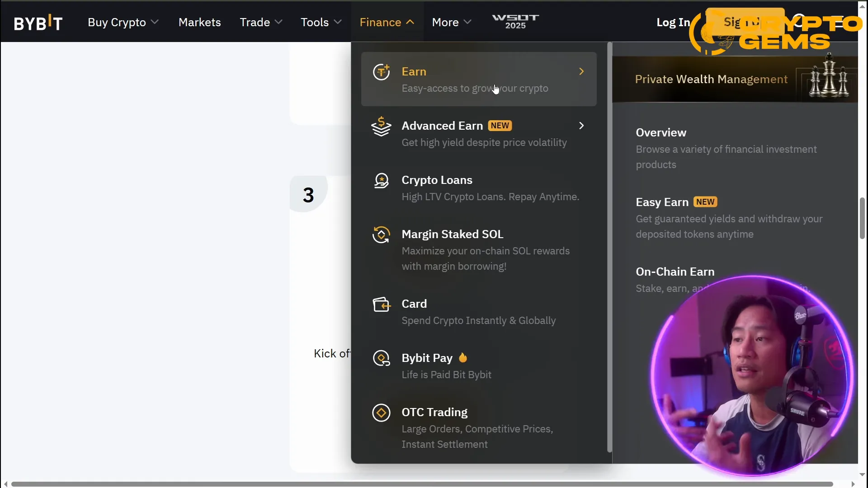This screenshot has height=488, width=868.
Task: Click the WSOT 2025 logo
Action: 515,22
